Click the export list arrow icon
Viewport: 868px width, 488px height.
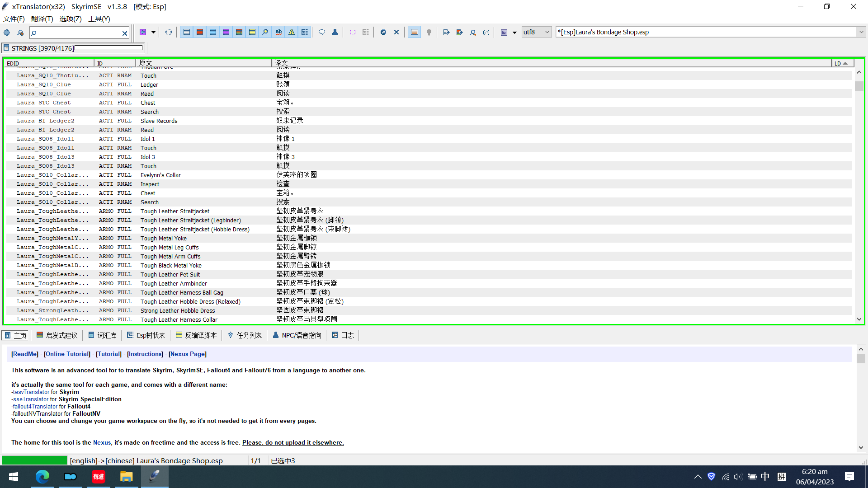(446, 32)
